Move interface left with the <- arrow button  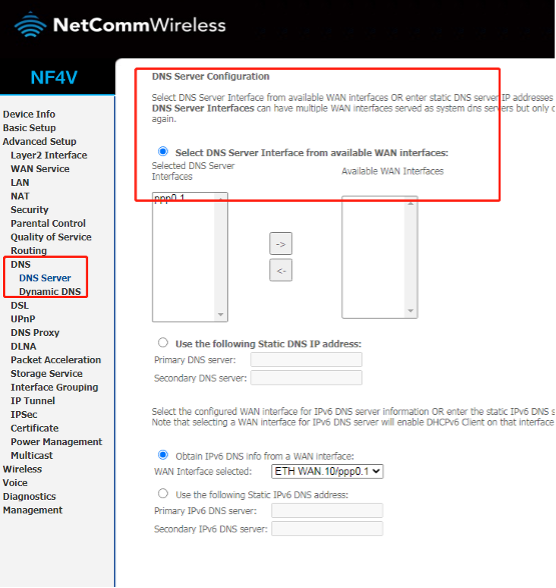[280, 270]
